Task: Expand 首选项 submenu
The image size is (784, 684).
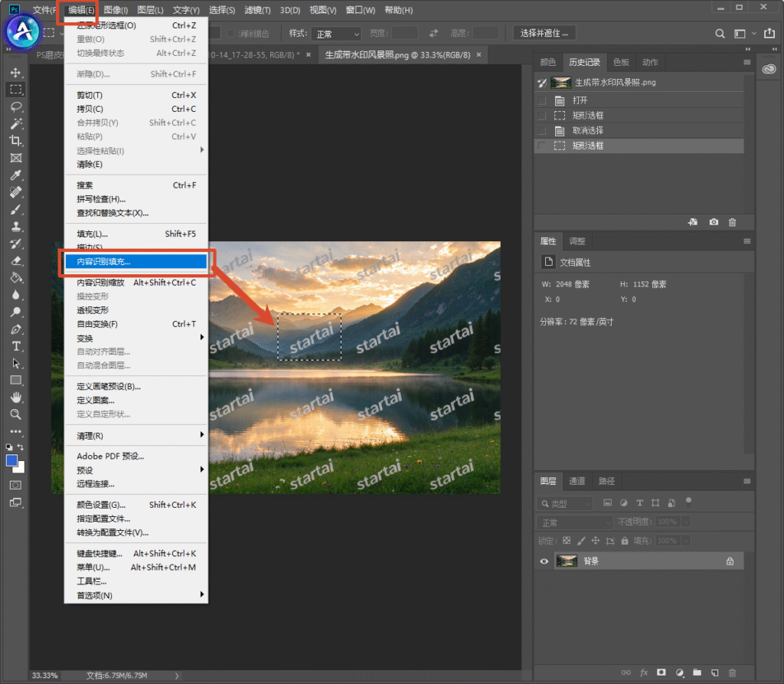Action: coord(201,594)
